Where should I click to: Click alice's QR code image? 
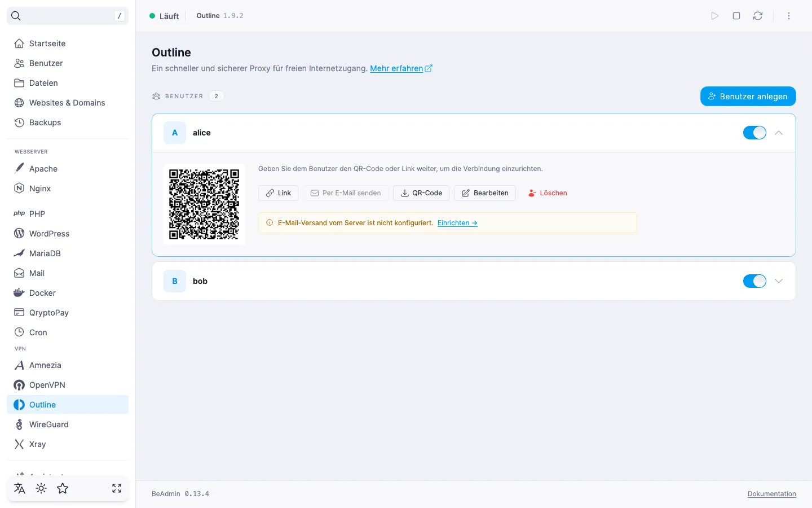pos(204,204)
